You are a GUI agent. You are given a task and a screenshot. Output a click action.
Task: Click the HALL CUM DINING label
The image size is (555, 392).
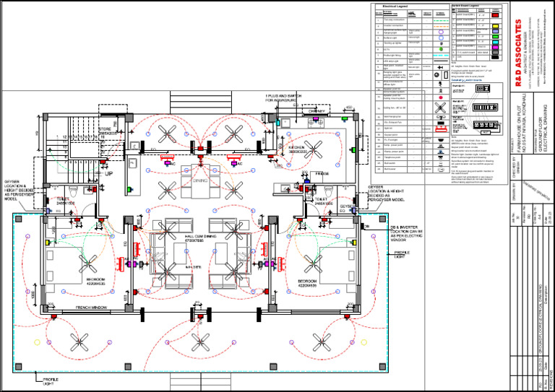click(200, 236)
